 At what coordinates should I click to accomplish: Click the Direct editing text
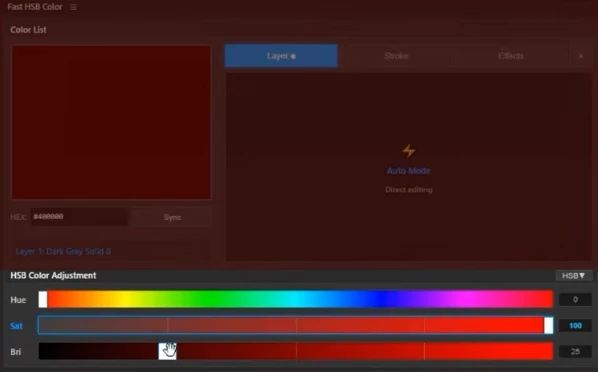[409, 190]
